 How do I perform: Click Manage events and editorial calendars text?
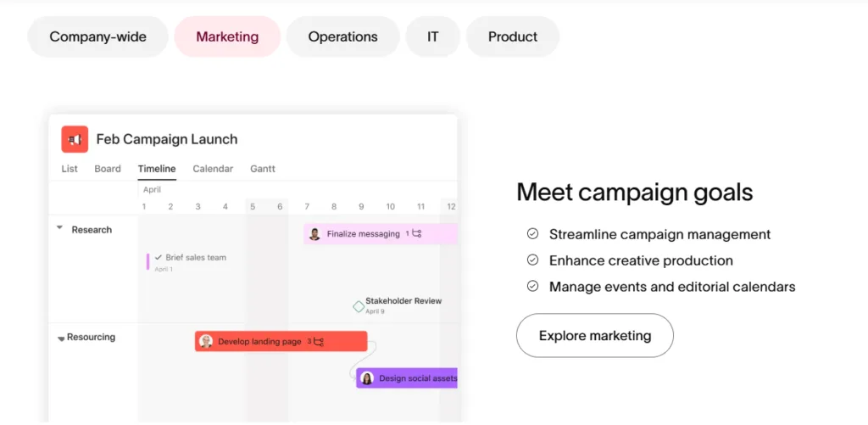tap(672, 287)
